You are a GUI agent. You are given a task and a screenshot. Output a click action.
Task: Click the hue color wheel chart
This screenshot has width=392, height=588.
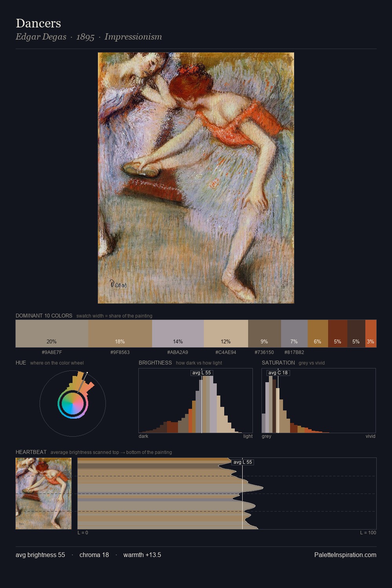pos(73,403)
